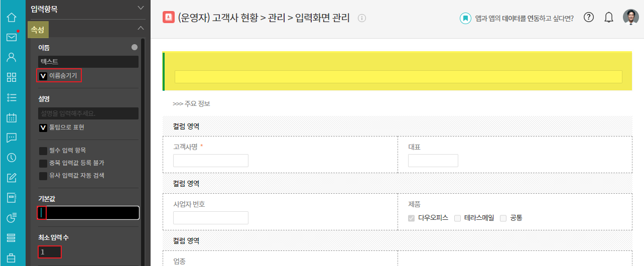Viewport: 644px width, 266px height.
Task: Expand the 입력항목 panel section
Action: [141, 8]
